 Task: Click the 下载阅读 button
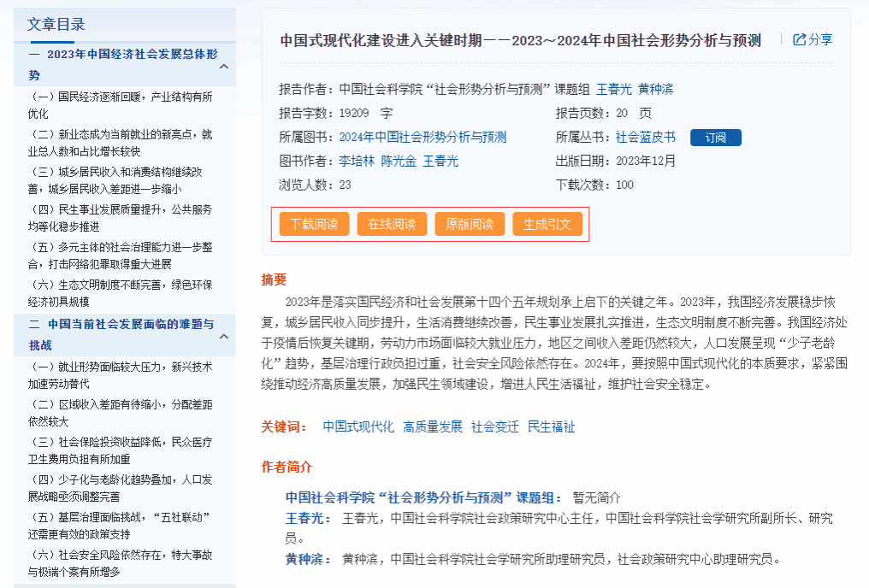(314, 224)
